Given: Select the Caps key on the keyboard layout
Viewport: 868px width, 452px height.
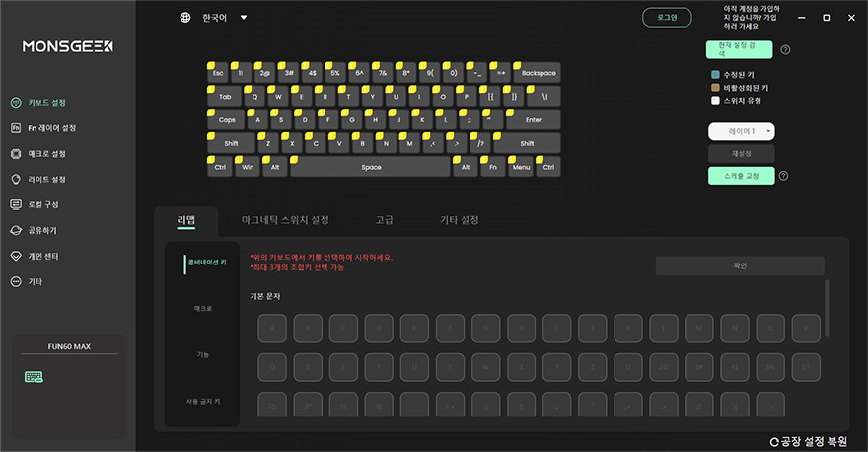Looking at the screenshot, I should click(x=227, y=119).
